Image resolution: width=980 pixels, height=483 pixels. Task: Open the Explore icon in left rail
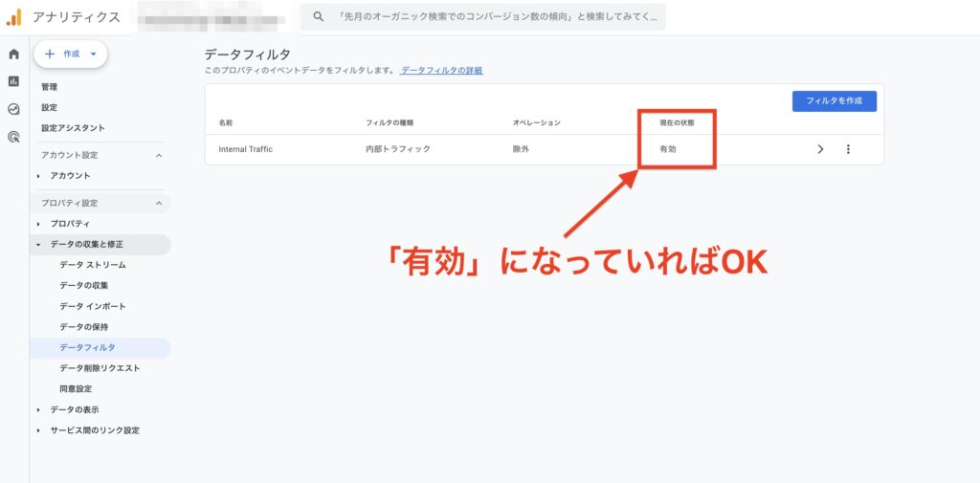pyautogui.click(x=13, y=109)
